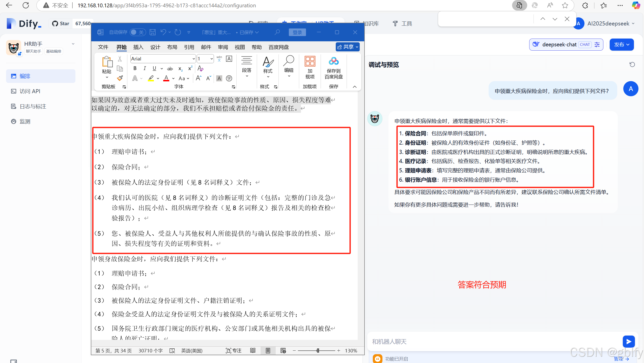Switch to Read Mode view in status bar
The width and height of the screenshot is (644, 363).
[x=253, y=350]
